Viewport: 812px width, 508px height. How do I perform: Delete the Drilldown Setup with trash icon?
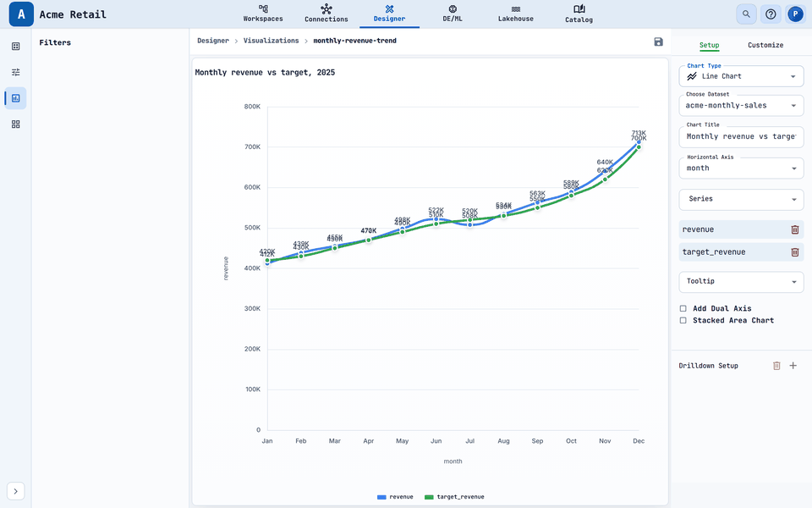[x=776, y=366]
